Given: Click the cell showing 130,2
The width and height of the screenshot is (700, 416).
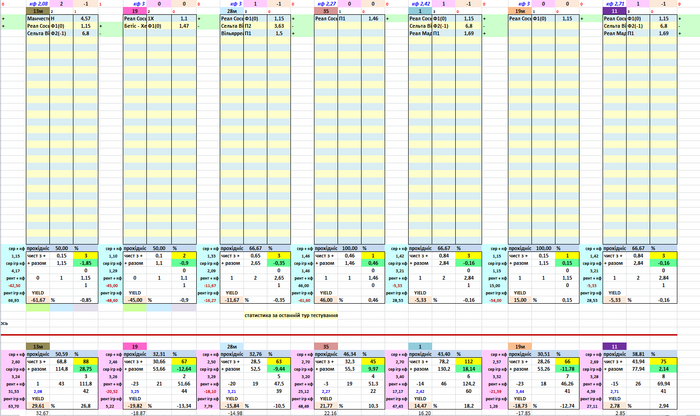Looking at the screenshot, I should pyautogui.click(x=444, y=369).
